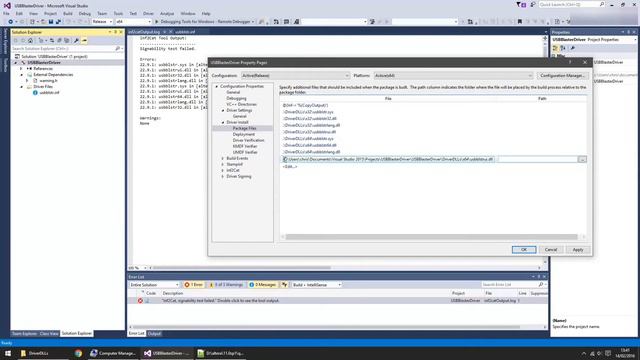Open the Entire Solution scope dropdown

[154, 284]
